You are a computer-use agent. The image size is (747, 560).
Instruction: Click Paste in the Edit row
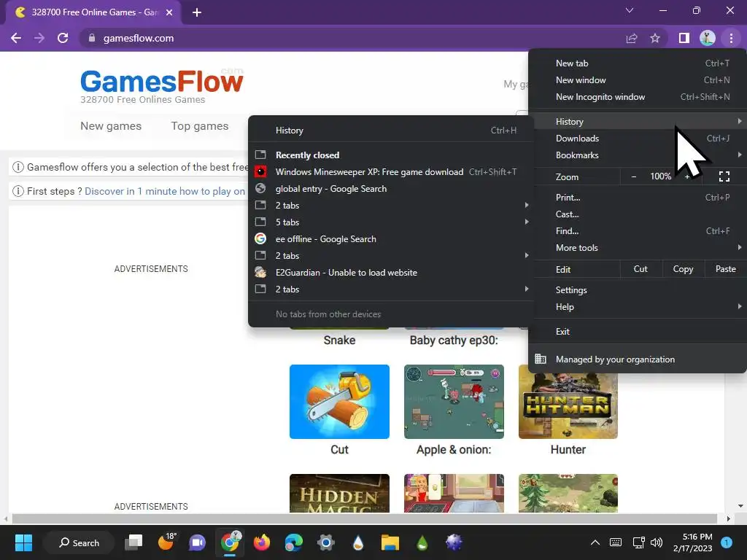point(726,269)
